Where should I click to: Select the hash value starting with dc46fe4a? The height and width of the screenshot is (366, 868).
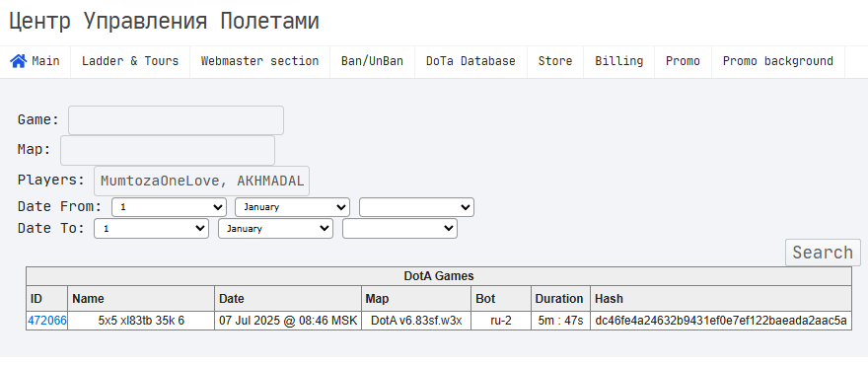[721, 321]
